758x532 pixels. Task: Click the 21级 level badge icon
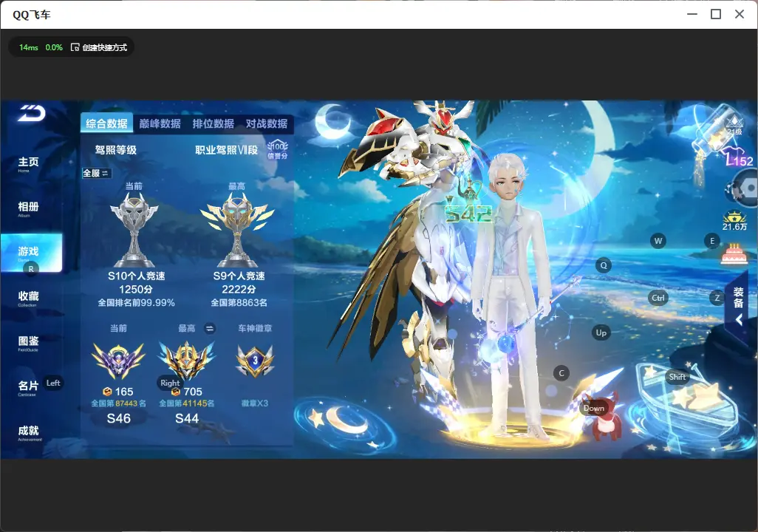click(x=734, y=125)
